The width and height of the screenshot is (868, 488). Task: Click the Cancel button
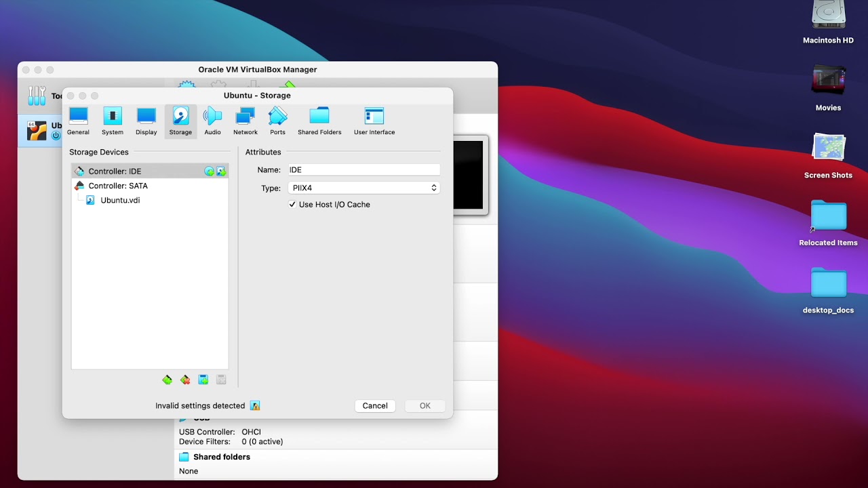(375, 406)
